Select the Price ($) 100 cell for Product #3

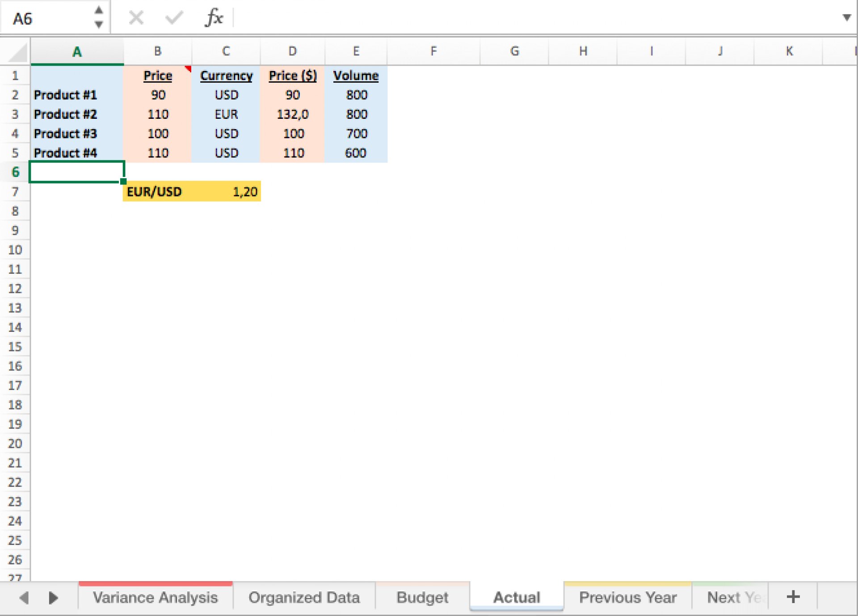click(292, 134)
